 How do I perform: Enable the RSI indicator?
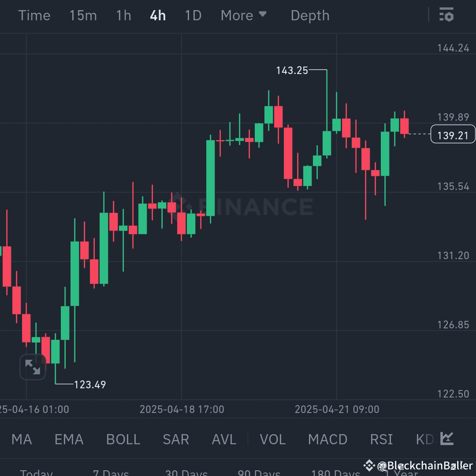(381, 439)
